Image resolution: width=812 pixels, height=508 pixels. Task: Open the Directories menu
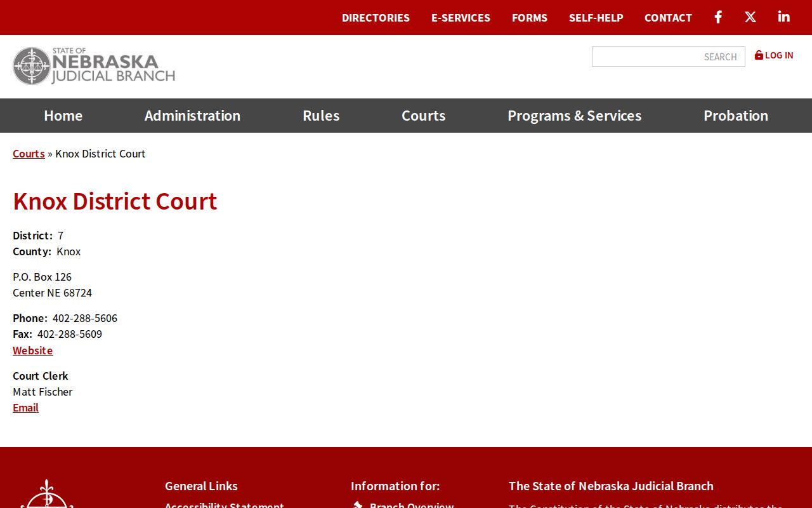(376, 18)
